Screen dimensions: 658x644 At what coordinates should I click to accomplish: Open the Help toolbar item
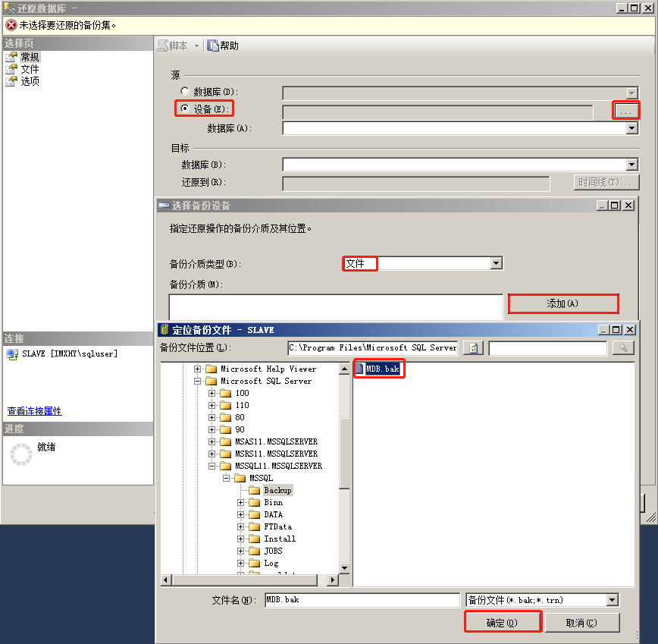click(223, 46)
